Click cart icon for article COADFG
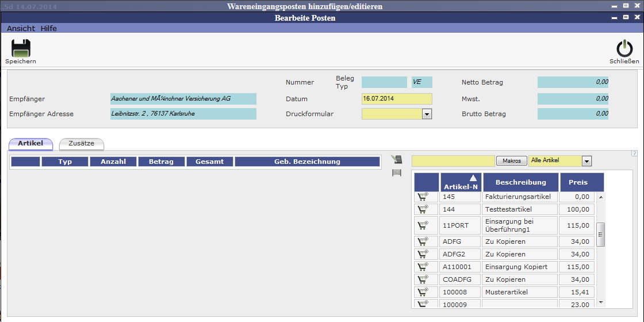Screen dimensions: 644x322 click(423, 279)
